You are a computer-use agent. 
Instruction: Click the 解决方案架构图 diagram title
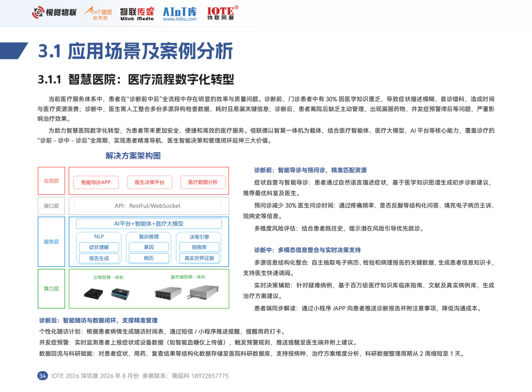(x=133, y=156)
